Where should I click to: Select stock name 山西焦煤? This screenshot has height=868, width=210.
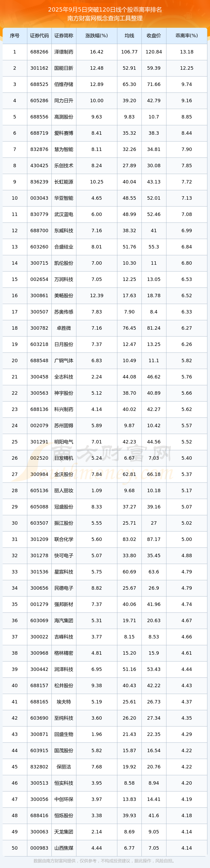(64, 848)
